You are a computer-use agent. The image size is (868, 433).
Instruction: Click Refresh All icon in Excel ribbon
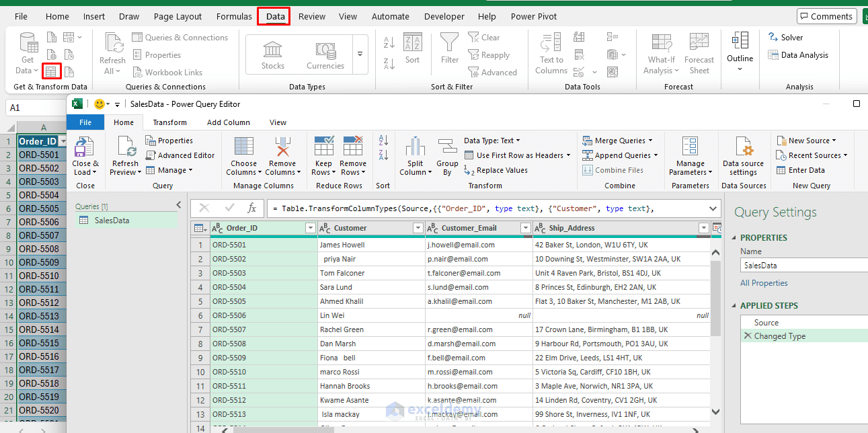click(112, 42)
